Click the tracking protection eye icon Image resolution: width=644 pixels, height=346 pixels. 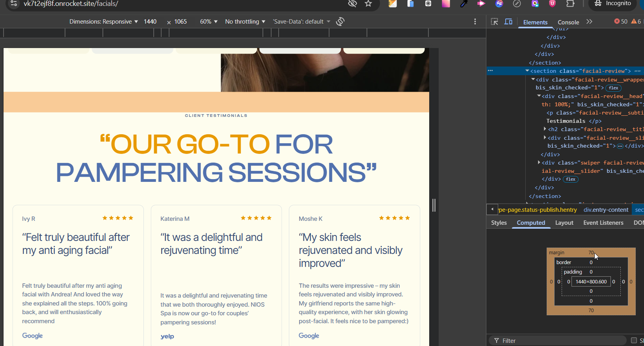click(x=352, y=4)
